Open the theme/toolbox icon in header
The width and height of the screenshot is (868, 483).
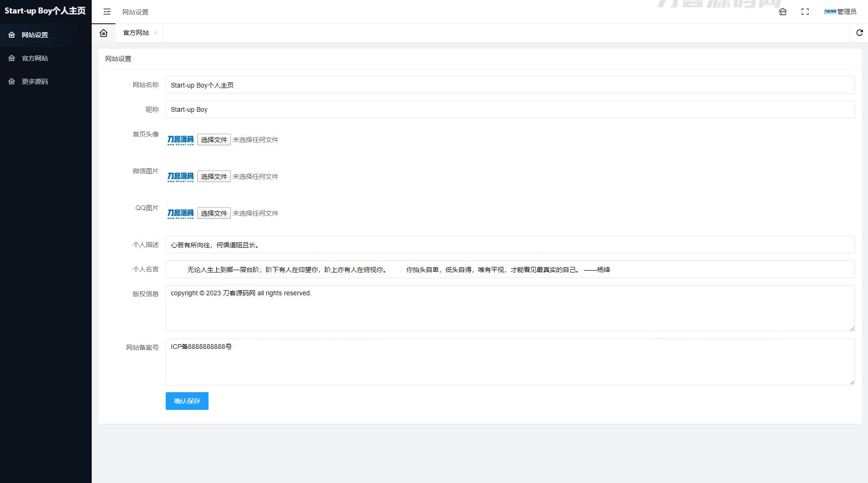(783, 12)
